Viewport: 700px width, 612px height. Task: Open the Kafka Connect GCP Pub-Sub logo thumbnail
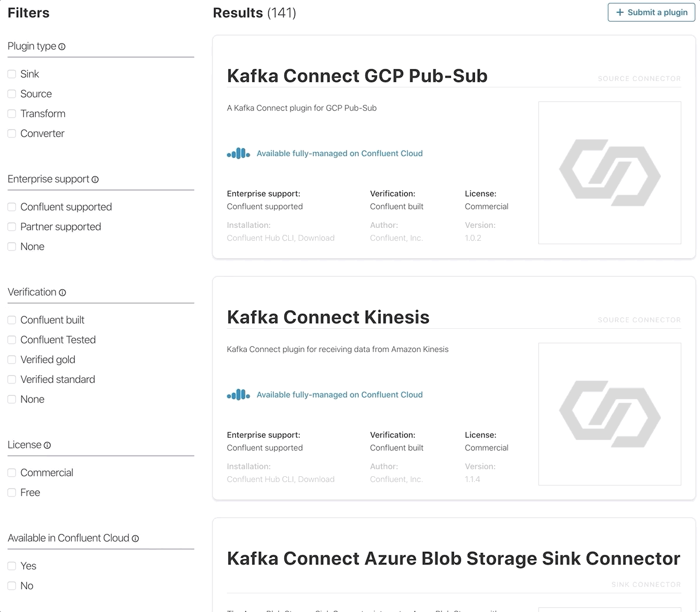pos(610,173)
